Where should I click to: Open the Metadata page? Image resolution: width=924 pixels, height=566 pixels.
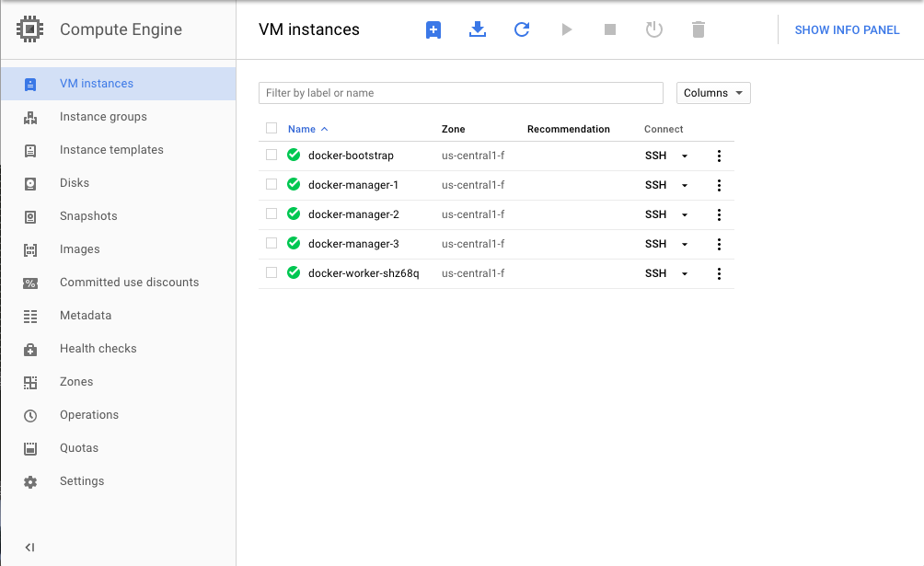[x=86, y=316]
